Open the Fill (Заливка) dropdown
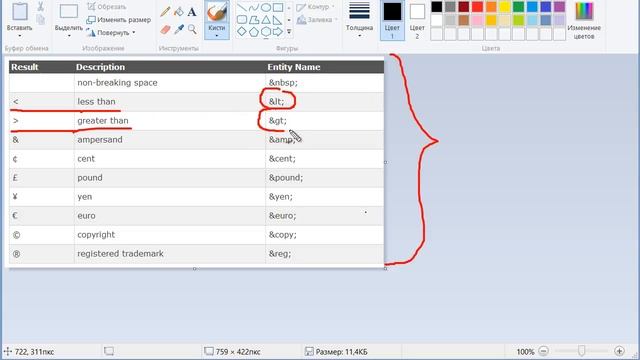Screen dimensions: 640x360 (x=336, y=19)
